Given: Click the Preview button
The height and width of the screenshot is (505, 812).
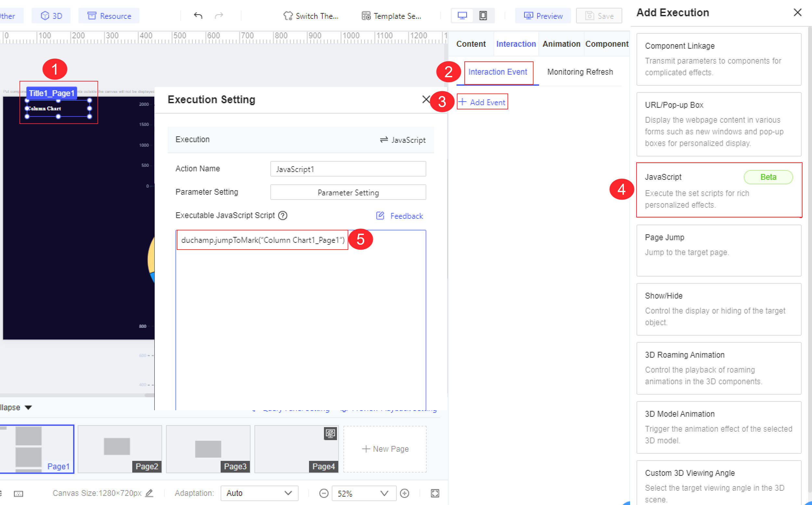Looking at the screenshot, I should pos(543,15).
